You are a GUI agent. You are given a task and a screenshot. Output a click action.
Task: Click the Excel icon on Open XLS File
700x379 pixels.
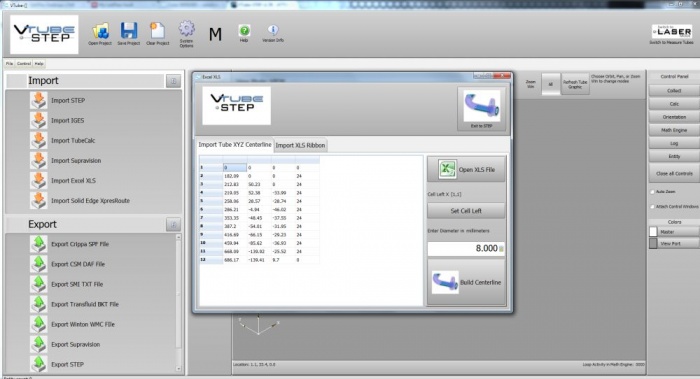(x=447, y=170)
